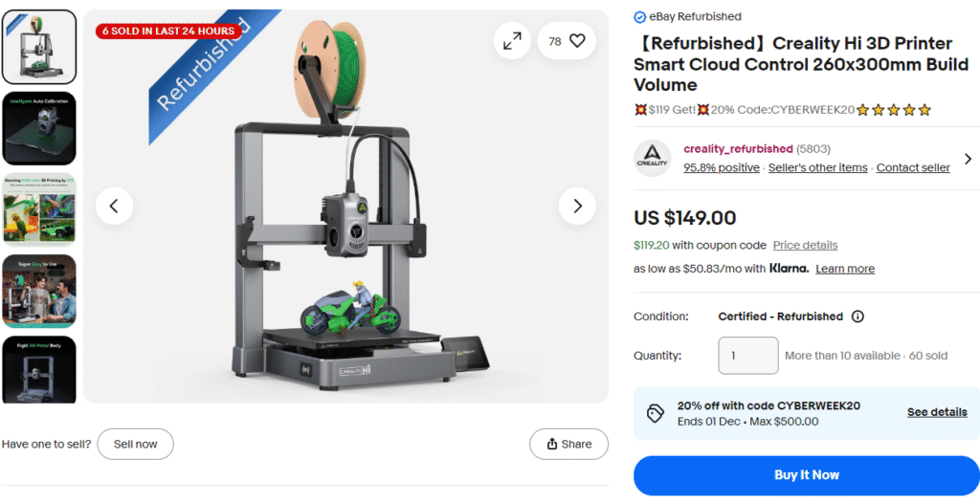Viewport: 980px width, 502px height.
Task: Show the previous product image arrow
Action: pyautogui.click(x=115, y=206)
